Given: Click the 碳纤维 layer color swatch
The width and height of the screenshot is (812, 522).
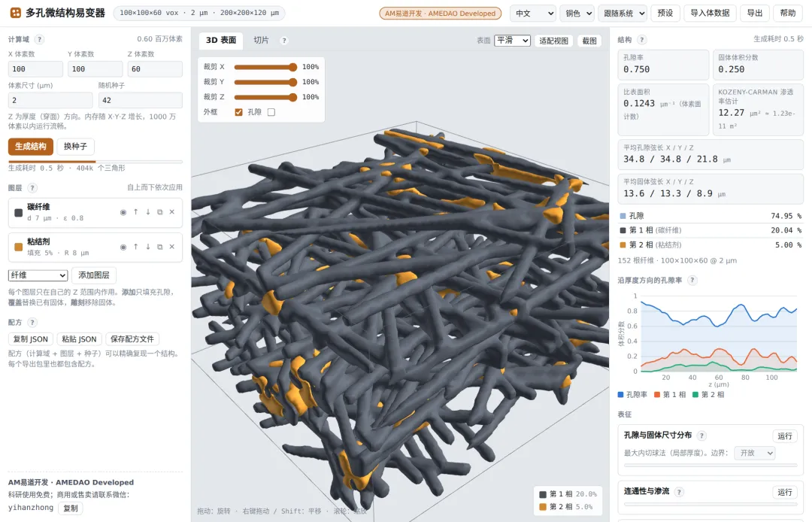Looking at the screenshot, I should [x=19, y=213].
